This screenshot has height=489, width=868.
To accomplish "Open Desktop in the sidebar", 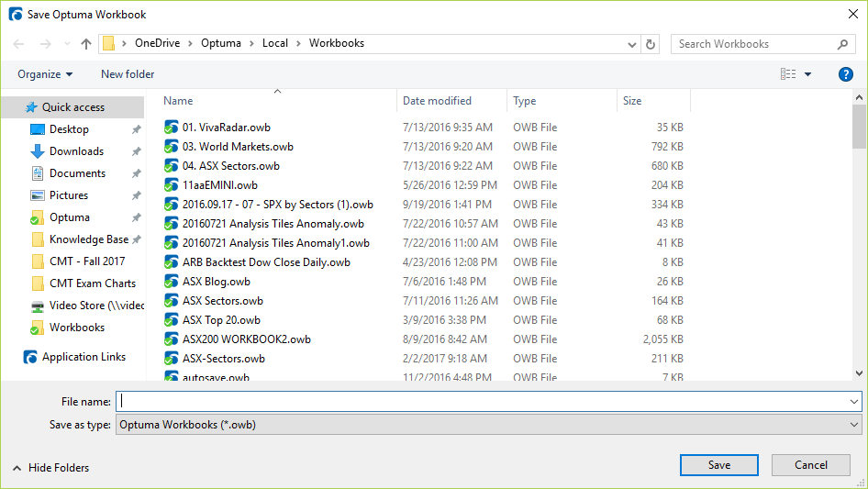I will coord(69,129).
